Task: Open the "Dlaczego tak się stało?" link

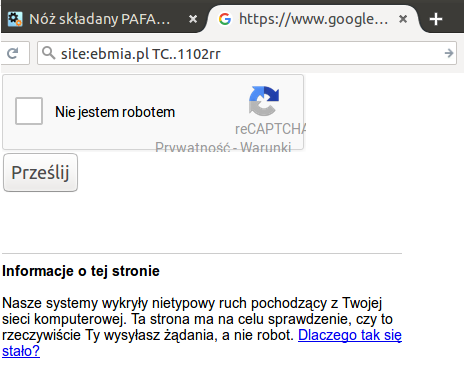Action: [202, 343]
